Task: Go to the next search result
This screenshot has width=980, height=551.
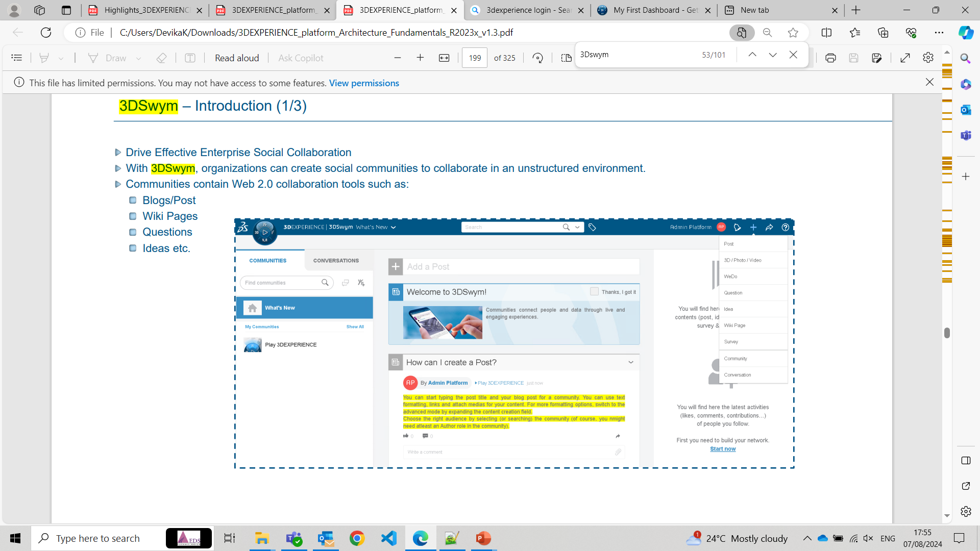Action: [773, 55]
